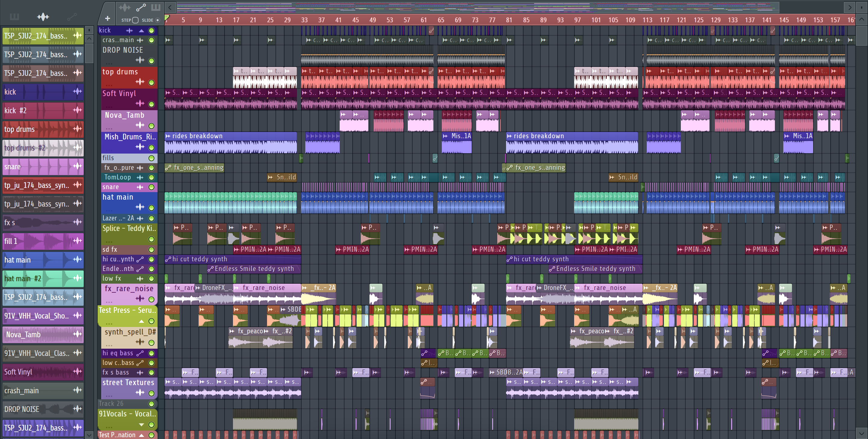The height and width of the screenshot is (439, 868).
Task: Mute the kick track
Action: click(x=152, y=31)
